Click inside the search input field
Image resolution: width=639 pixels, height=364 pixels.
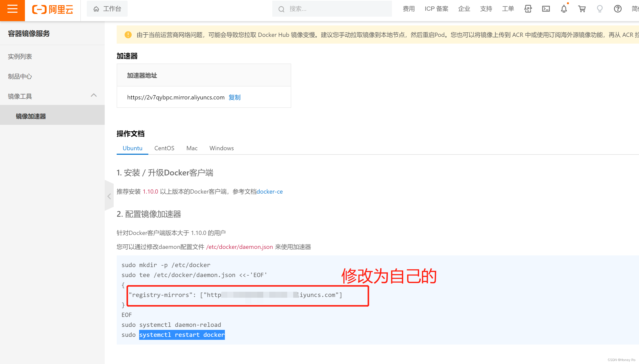(x=325, y=9)
